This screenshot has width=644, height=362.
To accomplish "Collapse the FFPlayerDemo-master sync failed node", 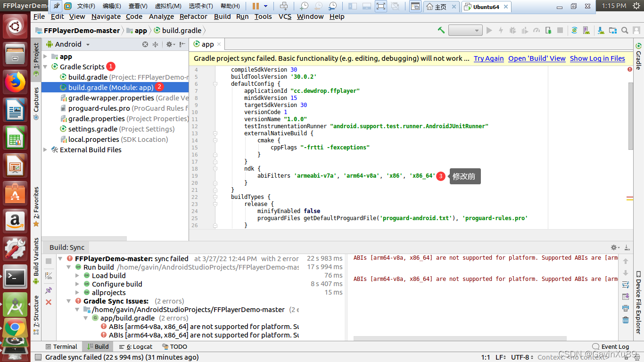I will pyautogui.click(x=60, y=259).
